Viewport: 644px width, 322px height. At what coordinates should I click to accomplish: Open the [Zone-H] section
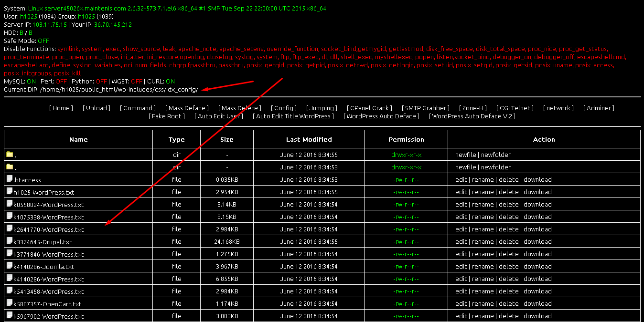473,108
